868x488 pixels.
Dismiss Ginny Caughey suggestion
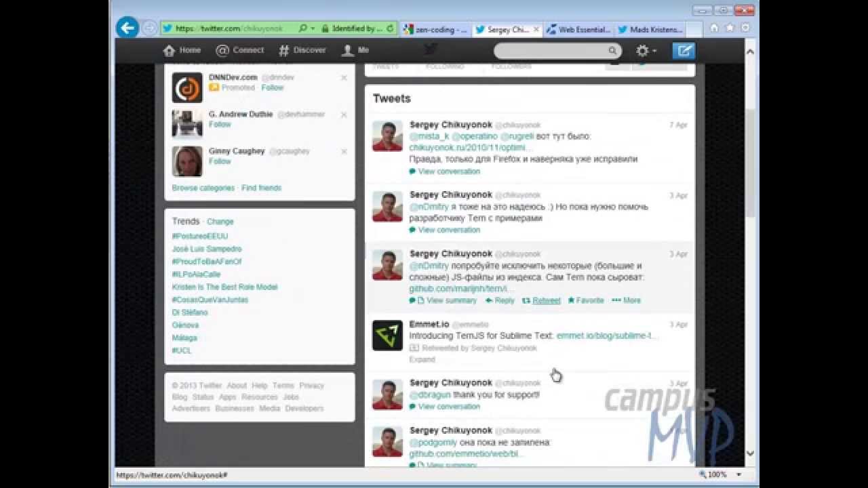click(344, 151)
